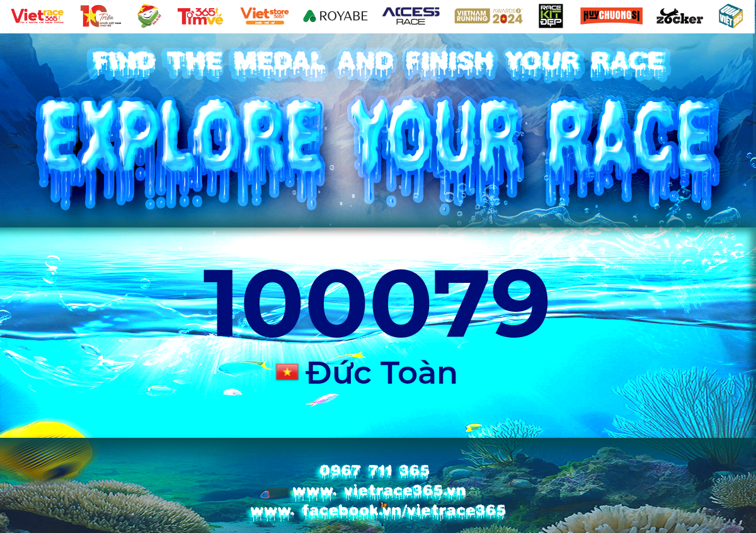Click the green mascot badge logo
This screenshot has width=756, height=533.
point(149,16)
